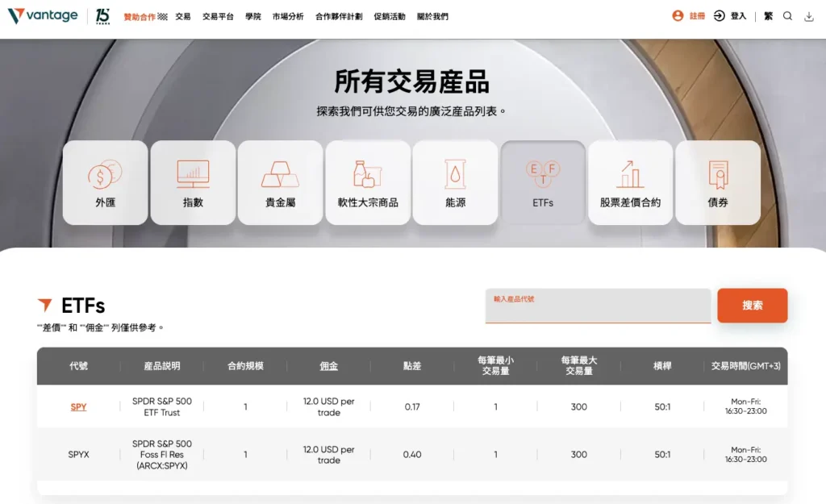The width and height of the screenshot is (826, 504).
Task: Open the 貴金屬 precious metals category
Action: pyautogui.click(x=280, y=182)
